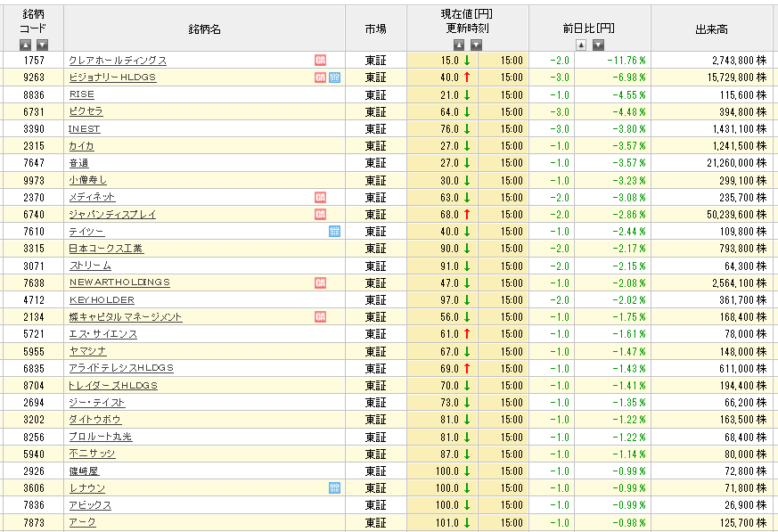This screenshot has width=778, height=532.
Task: Open the 篠崎屋 stock link
Action: [x=84, y=471]
